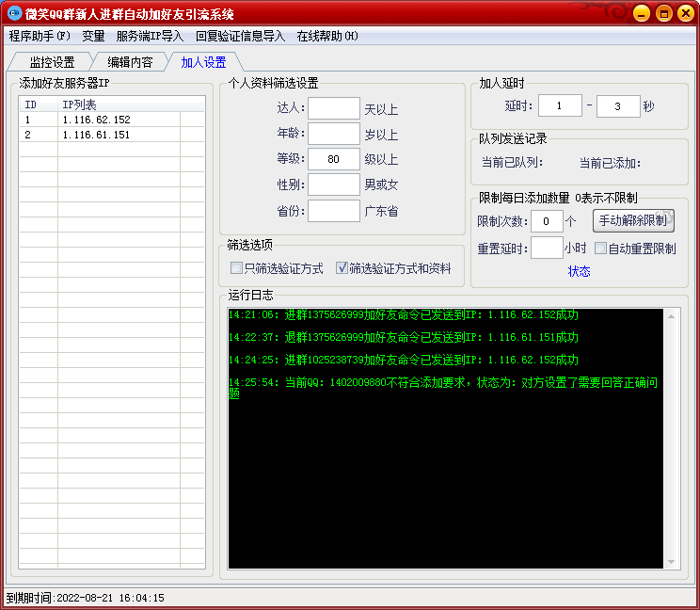The height and width of the screenshot is (610, 700).
Task: Uncheck 筛选验证方式和资料 checkbox
Action: pyautogui.click(x=342, y=268)
